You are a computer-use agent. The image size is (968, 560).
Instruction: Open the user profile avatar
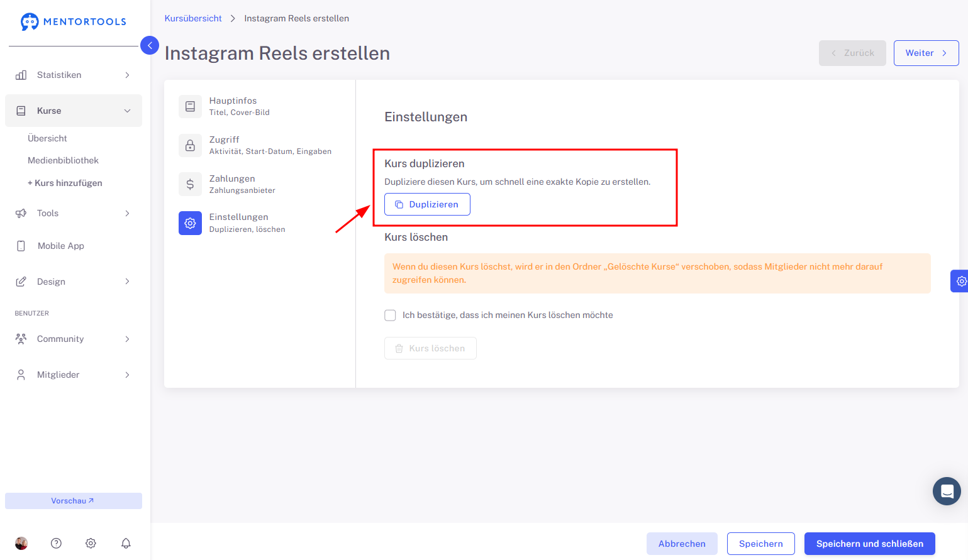click(21, 543)
